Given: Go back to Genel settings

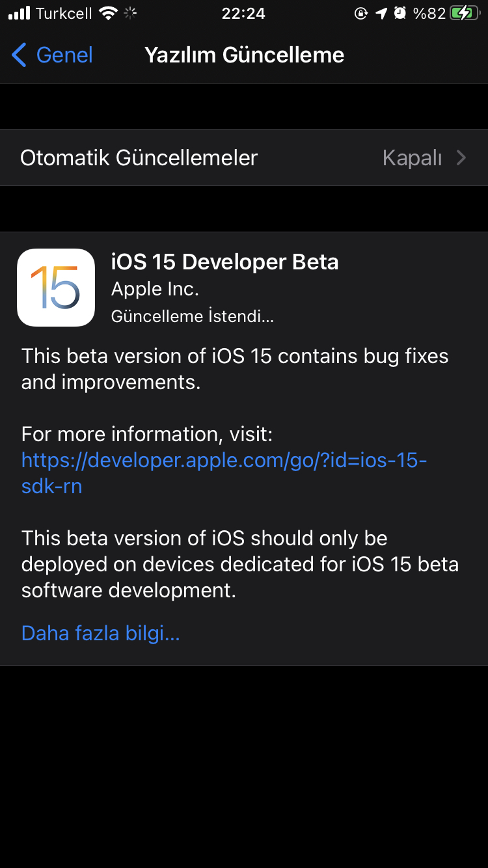Looking at the screenshot, I should (53, 55).
